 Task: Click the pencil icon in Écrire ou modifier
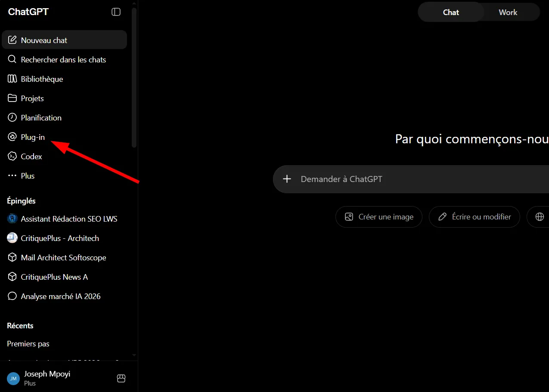click(x=442, y=217)
